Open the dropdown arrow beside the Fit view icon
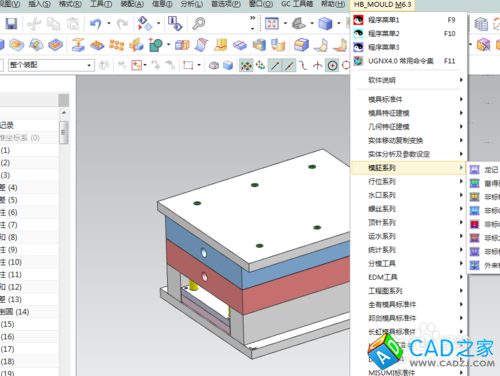Screen dimensions: 500x376 tap(285, 24)
